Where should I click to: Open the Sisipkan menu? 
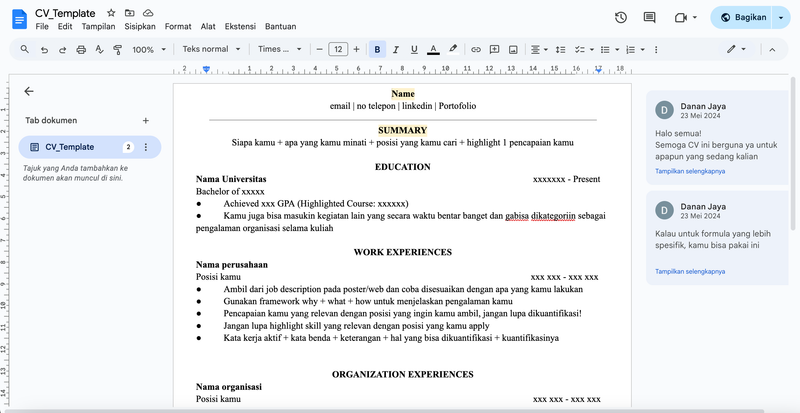click(140, 27)
